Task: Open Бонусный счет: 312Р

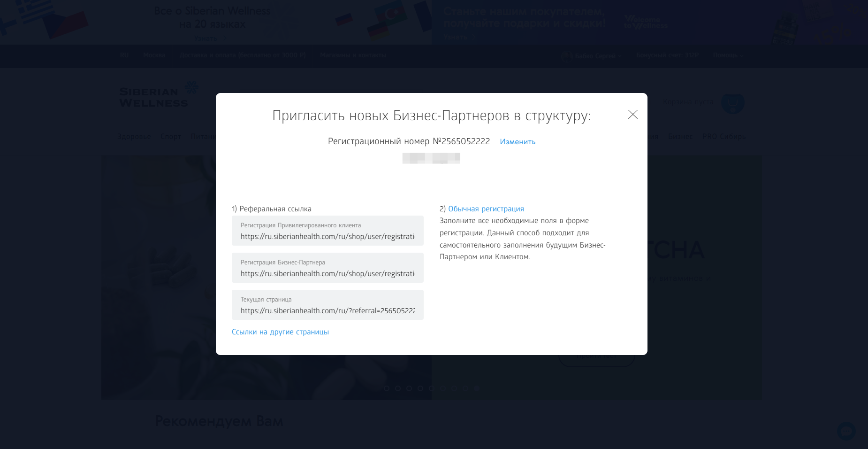Action: tap(667, 55)
